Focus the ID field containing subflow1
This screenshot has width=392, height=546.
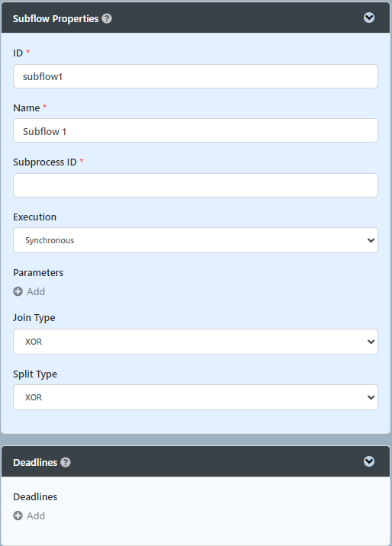195,76
